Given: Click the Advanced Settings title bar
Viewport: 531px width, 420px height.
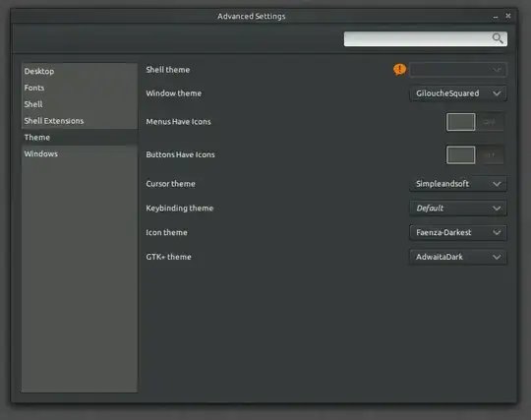Looking at the screenshot, I should tap(252, 17).
